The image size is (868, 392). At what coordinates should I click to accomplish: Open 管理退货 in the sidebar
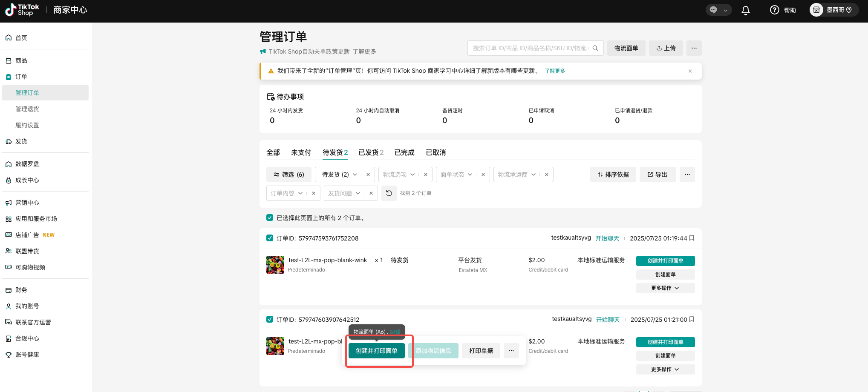27,109
